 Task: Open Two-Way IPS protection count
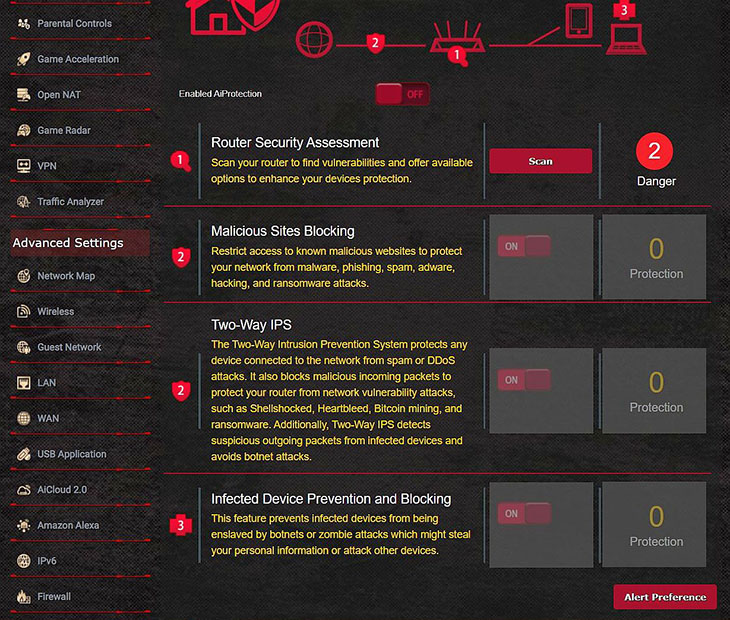click(654, 391)
